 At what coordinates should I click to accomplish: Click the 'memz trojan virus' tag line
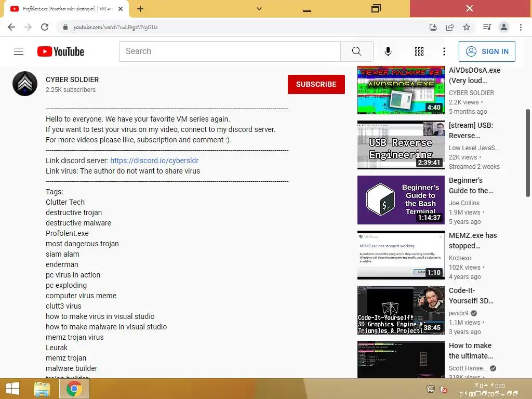click(x=75, y=337)
